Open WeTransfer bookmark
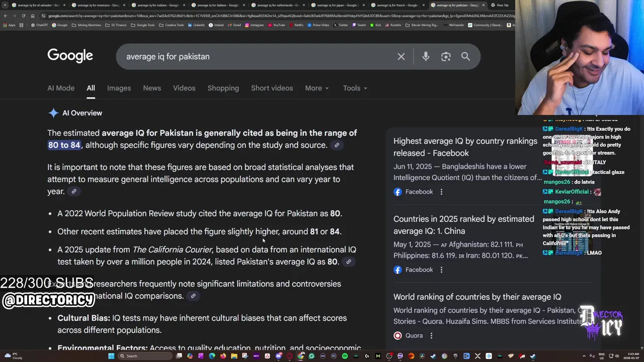The width and height of the screenshot is (644, 362). click(454, 25)
